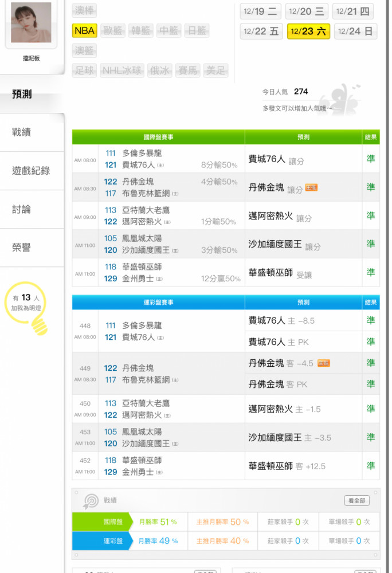
Task: Click the green 國際盤 label in 戰績
Action: (101, 522)
